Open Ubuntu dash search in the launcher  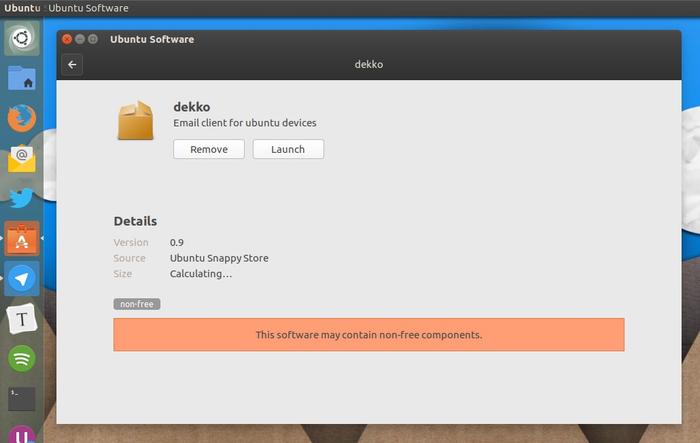click(22, 38)
